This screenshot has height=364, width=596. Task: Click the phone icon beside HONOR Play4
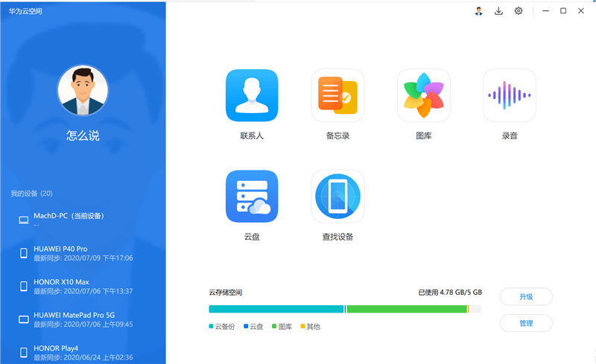point(24,352)
